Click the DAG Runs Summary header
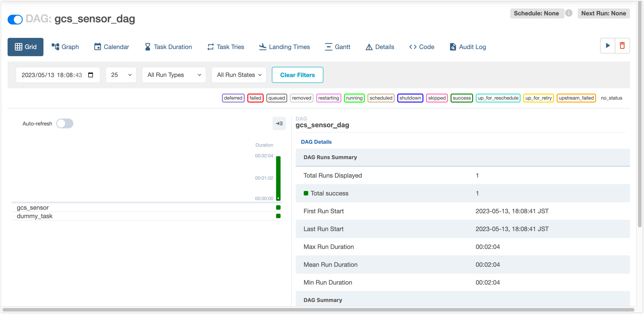 click(330, 157)
